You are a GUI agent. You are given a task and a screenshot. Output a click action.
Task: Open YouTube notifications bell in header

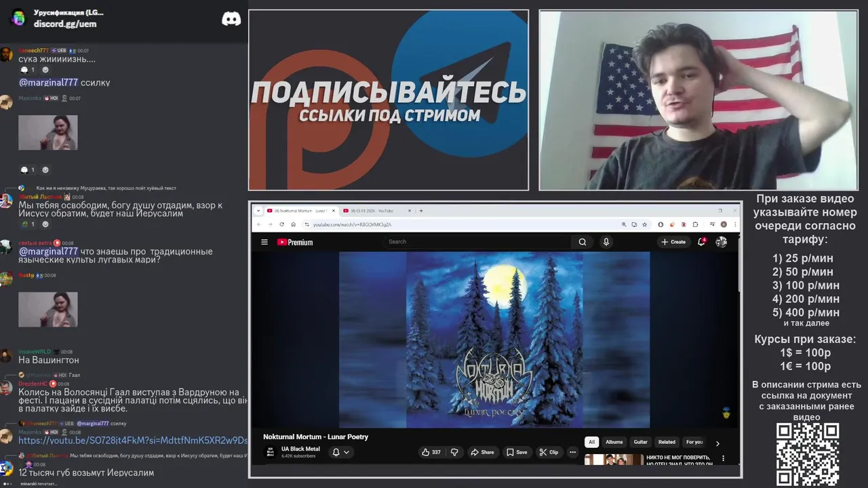coord(702,241)
